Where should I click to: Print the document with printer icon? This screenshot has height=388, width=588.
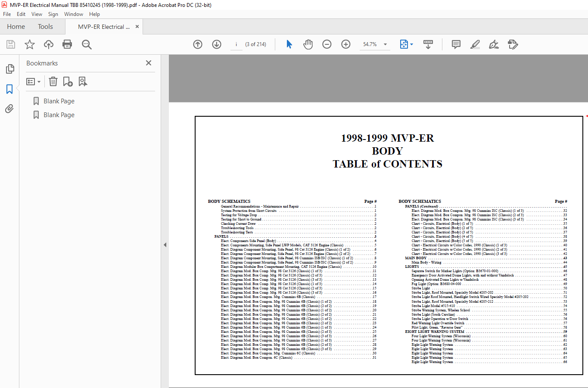pos(67,44)
